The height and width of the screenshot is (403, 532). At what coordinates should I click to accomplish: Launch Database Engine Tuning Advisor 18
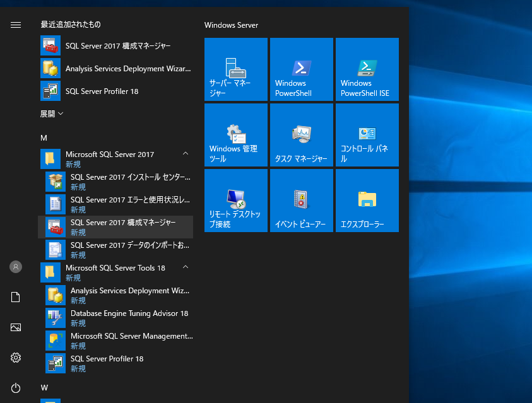pos(117,318)
